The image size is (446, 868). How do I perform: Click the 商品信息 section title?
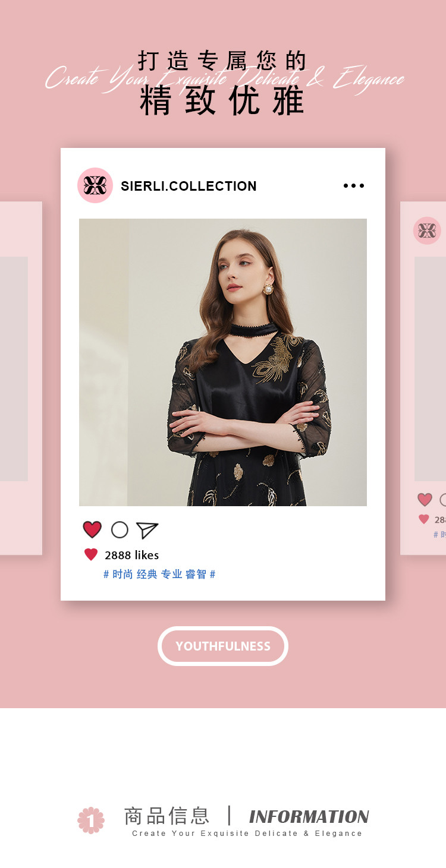click(167, 816)
